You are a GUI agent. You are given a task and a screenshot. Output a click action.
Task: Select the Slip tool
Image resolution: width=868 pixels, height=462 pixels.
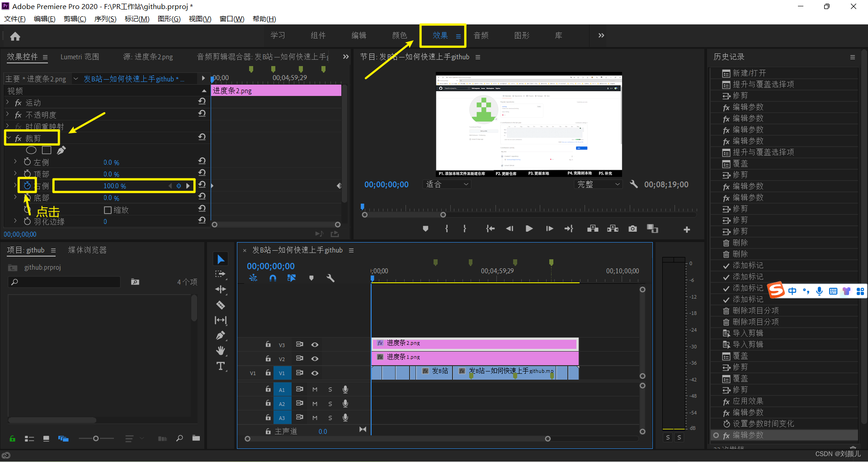[221, 320]
